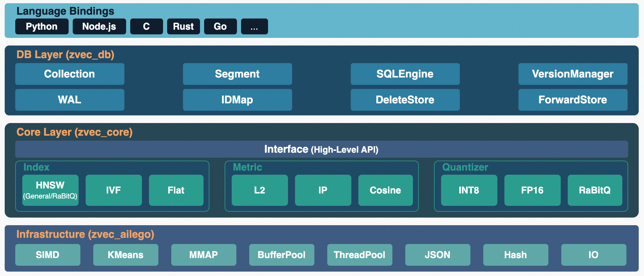Click the SIMD infrastructure block
644x276 pixels.
(48, 255)
